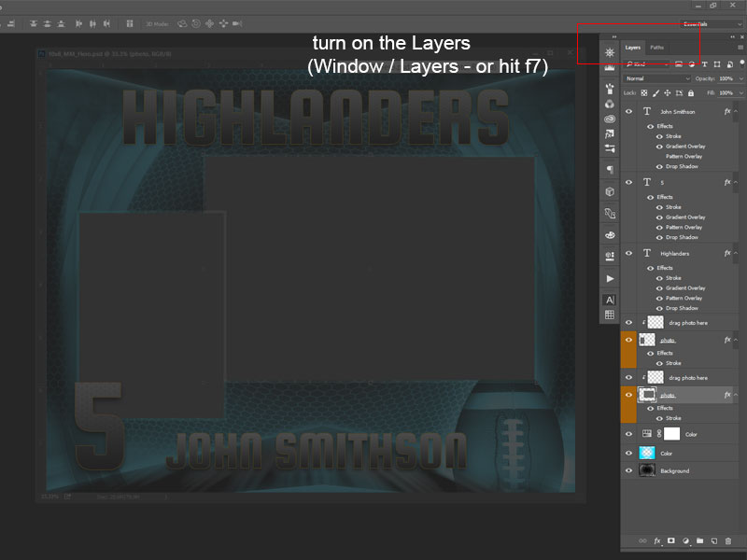Collapse effects of Highlanders layer
The image size is (747, 560).
(x=736, y=253)
